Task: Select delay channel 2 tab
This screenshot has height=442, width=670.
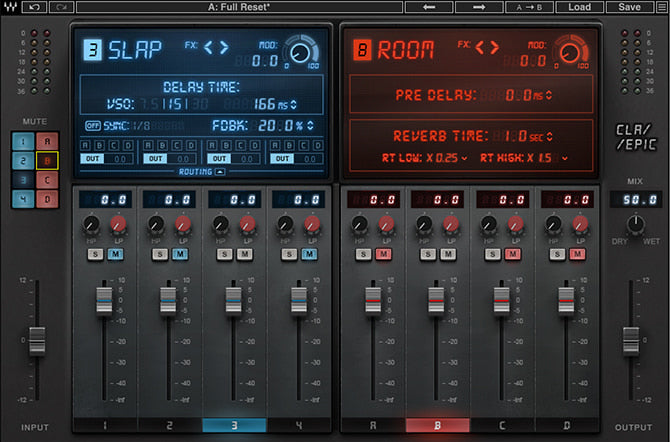Action: (170, 425)
